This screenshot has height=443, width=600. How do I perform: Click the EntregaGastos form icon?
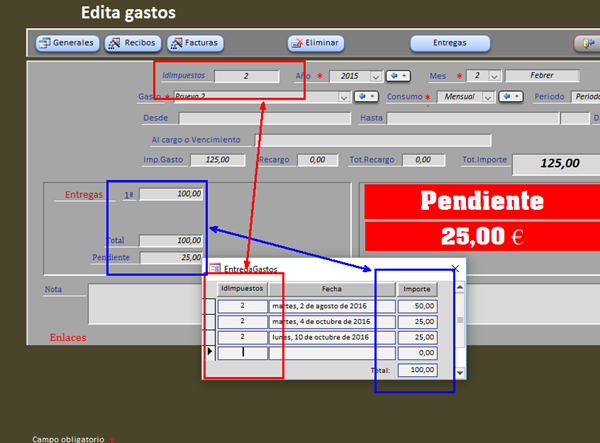pos(215,269)
